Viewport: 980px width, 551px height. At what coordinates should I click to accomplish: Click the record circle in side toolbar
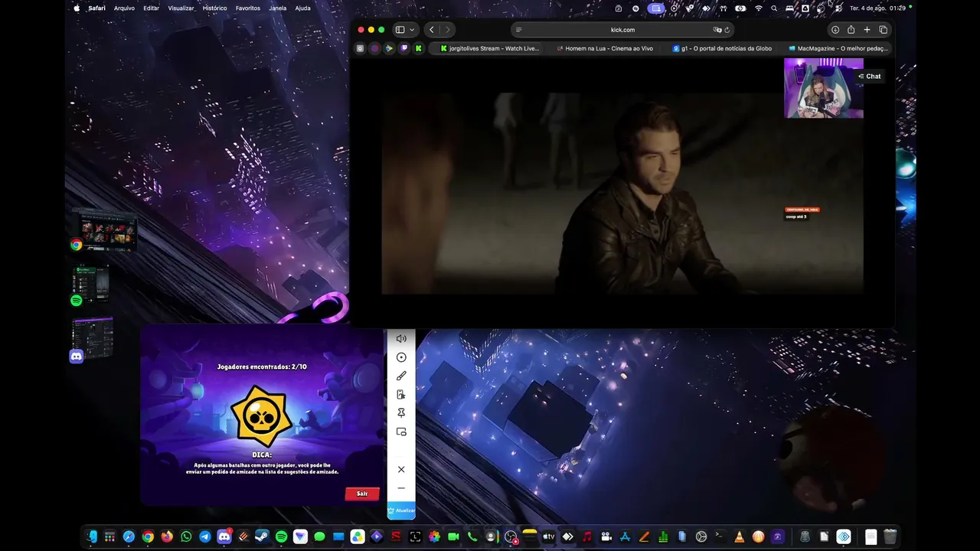click(x=401, y=357)
